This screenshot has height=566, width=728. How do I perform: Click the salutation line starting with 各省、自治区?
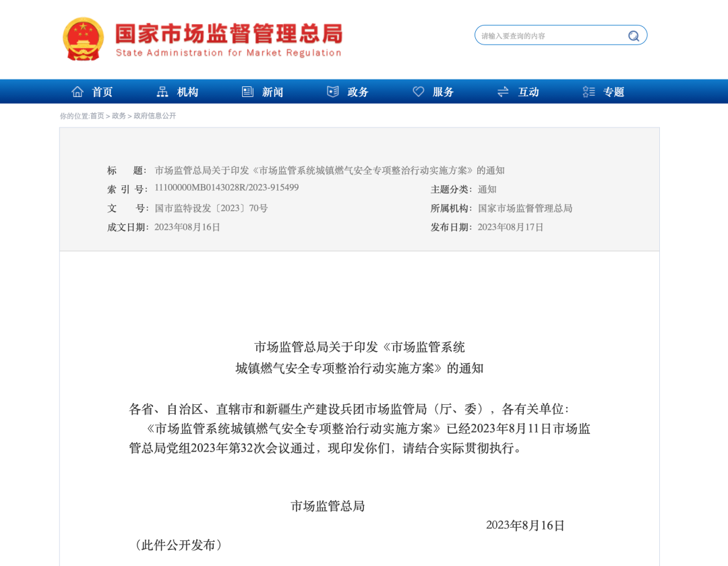(349, 409)
